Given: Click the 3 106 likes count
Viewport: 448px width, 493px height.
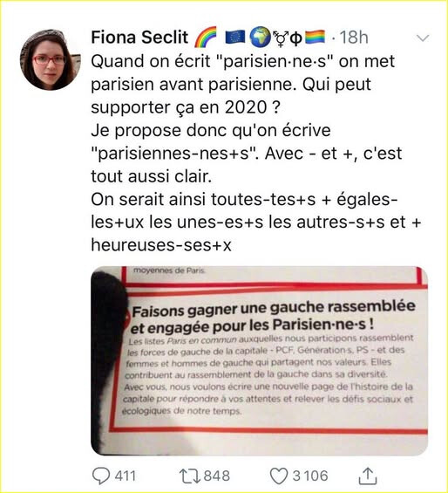Looking at the screenshot, I should [x=310, y=476].
